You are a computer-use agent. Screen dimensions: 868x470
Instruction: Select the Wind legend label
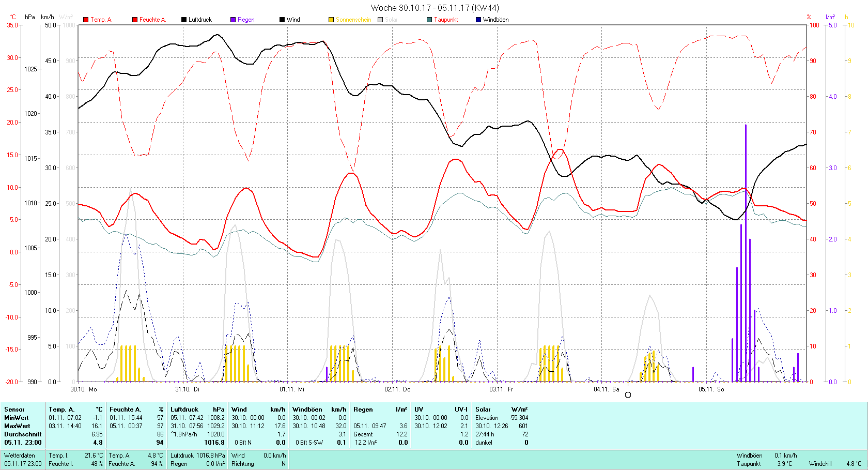[x=293, y=20]
